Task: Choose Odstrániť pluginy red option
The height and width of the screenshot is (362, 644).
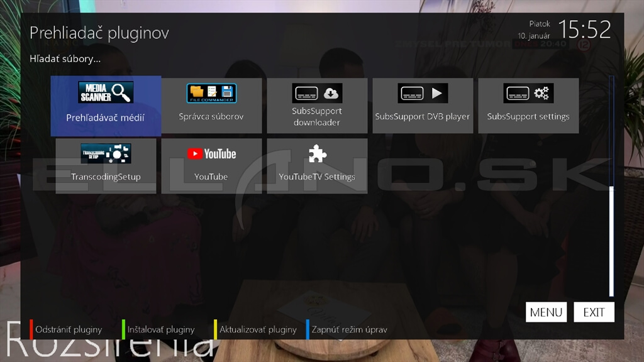Action: pos(69,329)
